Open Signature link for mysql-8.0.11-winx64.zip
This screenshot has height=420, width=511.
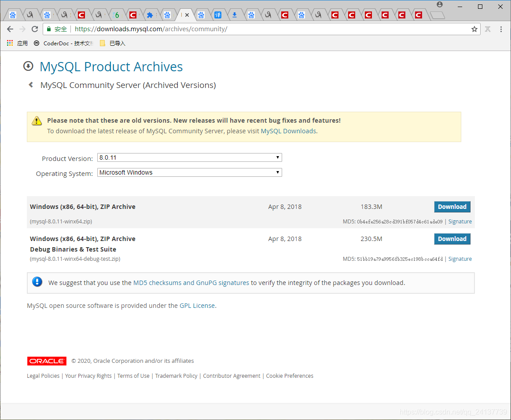pyautogui.click(x=460, y=221)
